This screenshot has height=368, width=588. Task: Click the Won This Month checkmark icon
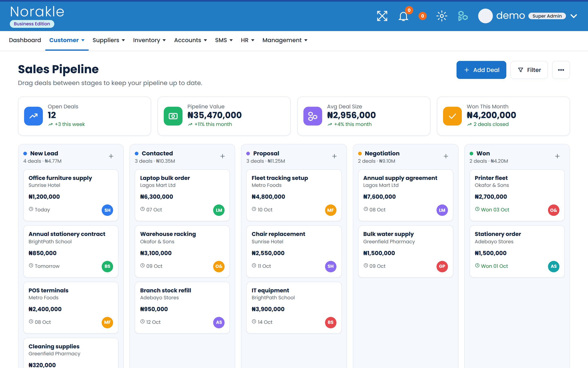[452, 116]
